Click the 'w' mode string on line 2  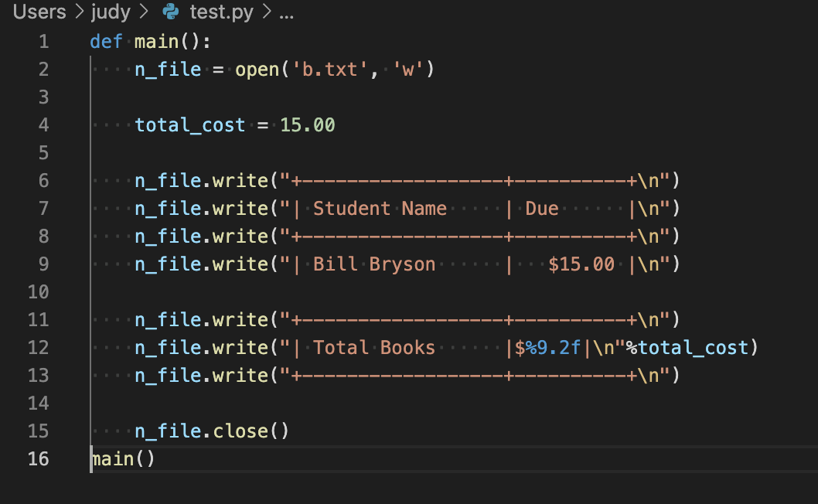(408, 70)
